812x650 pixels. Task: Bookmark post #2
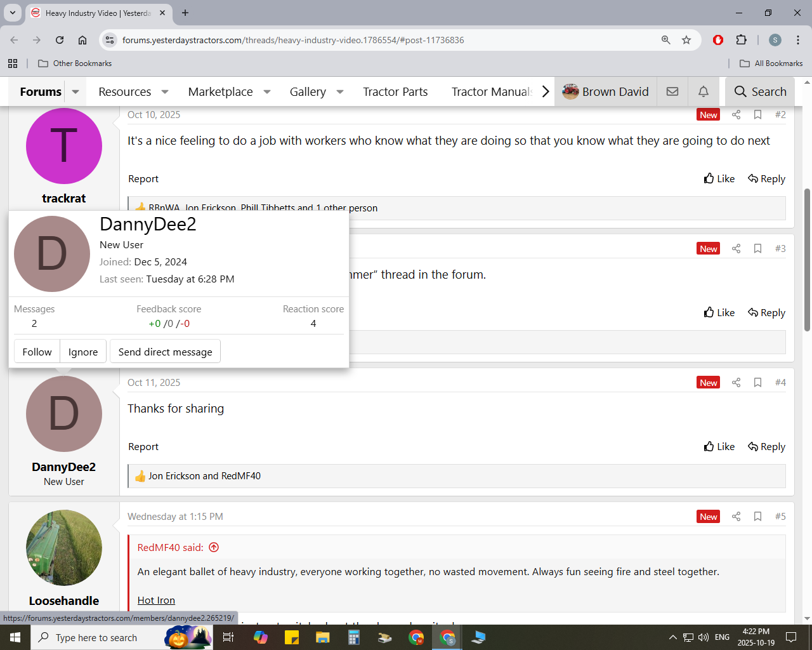pos(757,115)
